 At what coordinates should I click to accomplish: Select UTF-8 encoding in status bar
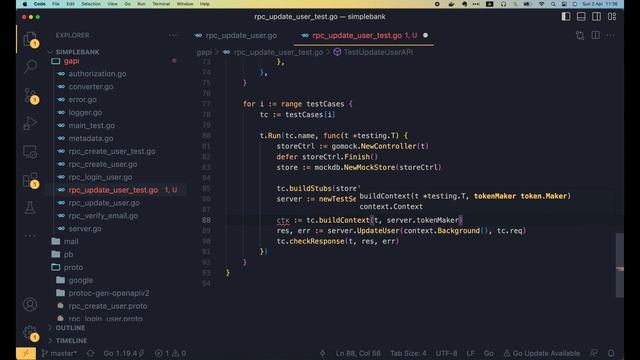pyautogui.click(x=446, y=353)
